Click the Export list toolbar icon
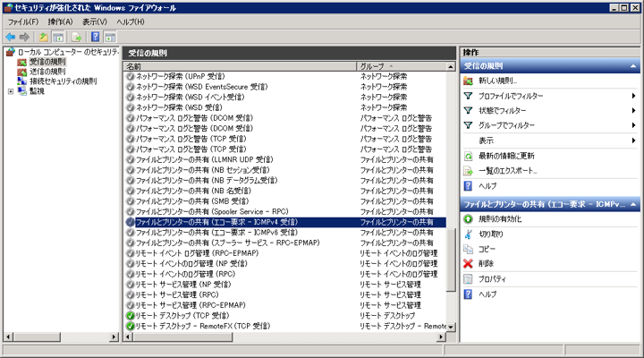 point(76,37)
